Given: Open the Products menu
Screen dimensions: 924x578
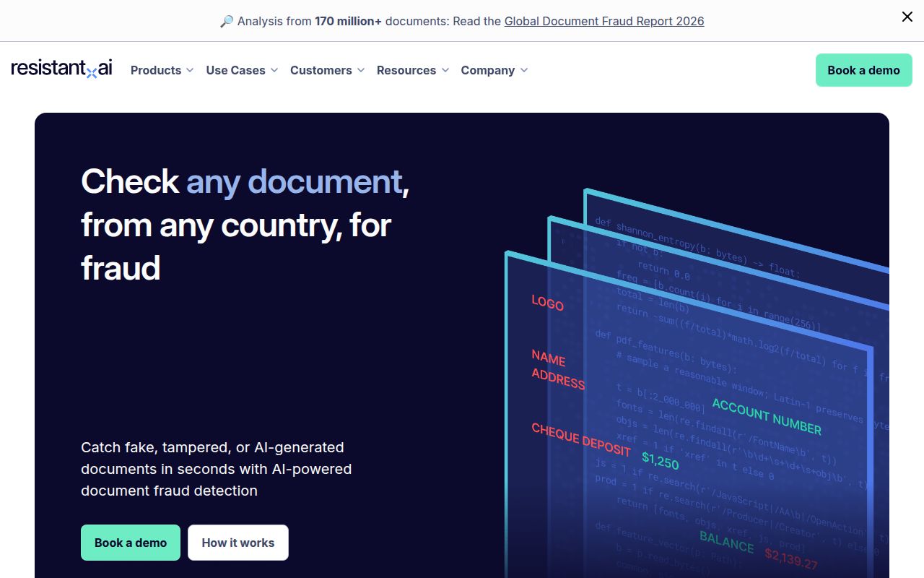Looking at the screenshot, I should click(162, 70).
